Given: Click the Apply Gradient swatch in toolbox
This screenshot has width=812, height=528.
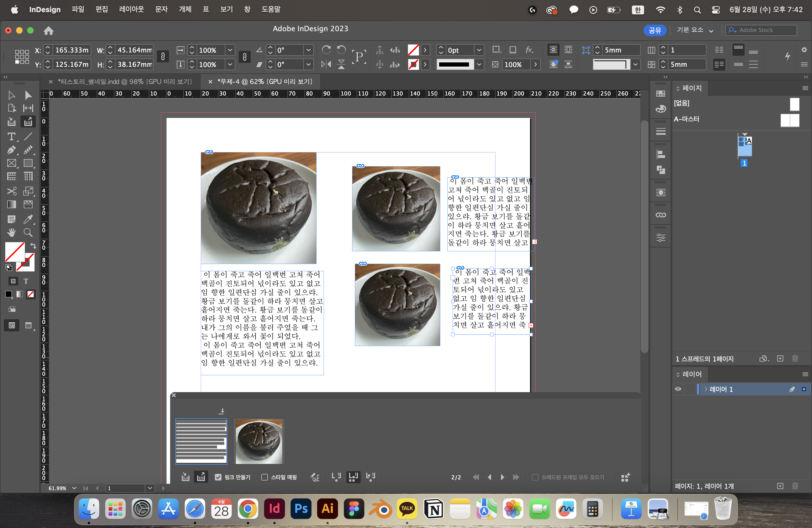Looking at the screenshot, I should click(x=19, y=294).
